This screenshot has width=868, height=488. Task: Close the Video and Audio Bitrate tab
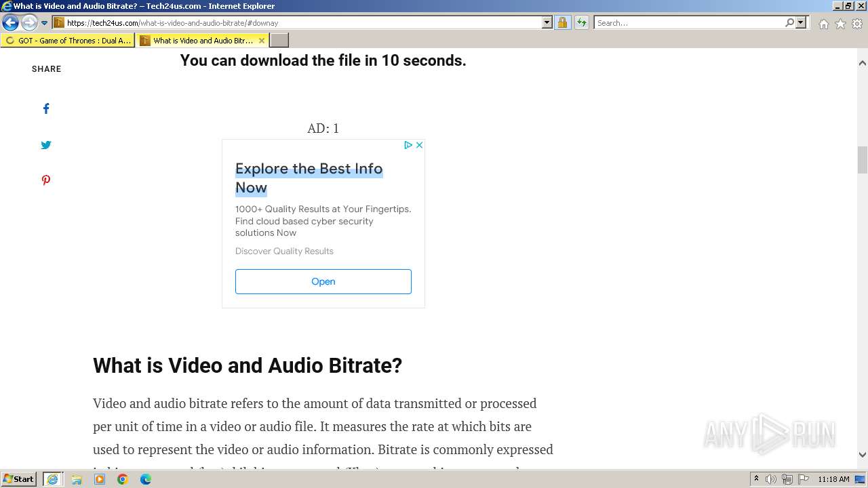(262, 41)
